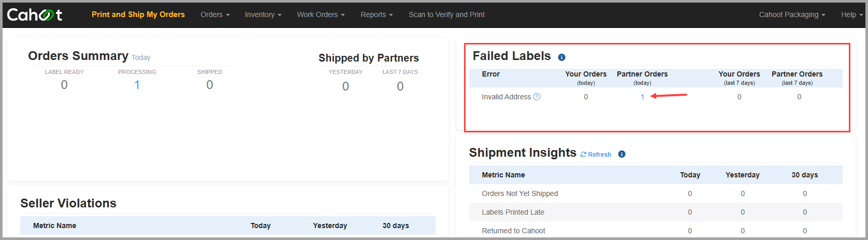Click the Shipment Insights info icon

click(x=622, y=154)
